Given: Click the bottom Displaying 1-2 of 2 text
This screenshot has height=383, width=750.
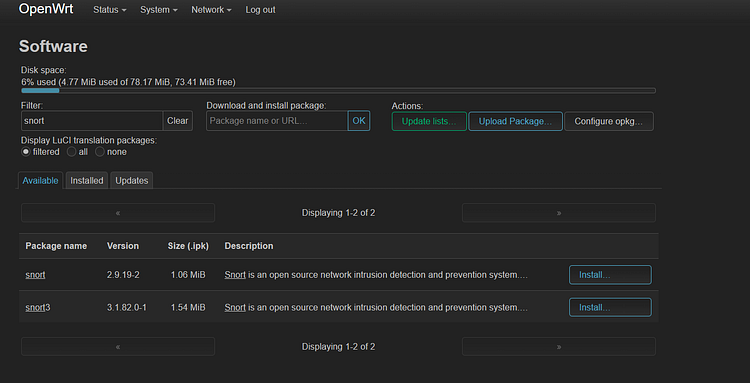Looking at the screenshot, I should (x=338, y=347).
